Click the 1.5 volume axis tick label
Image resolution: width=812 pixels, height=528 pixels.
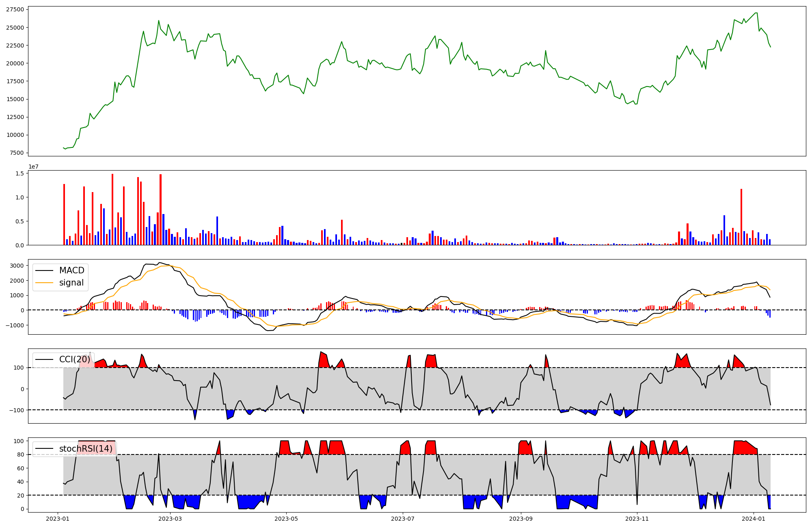coord(19,173)
